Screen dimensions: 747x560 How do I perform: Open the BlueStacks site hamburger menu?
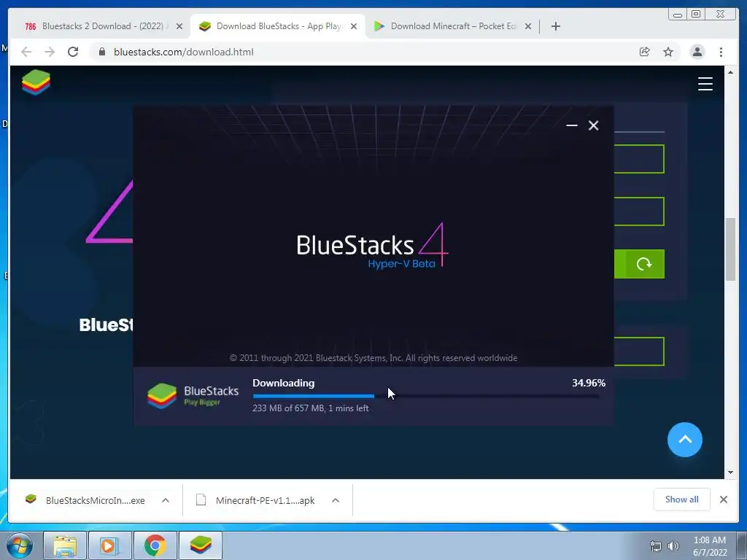[705, 84]
